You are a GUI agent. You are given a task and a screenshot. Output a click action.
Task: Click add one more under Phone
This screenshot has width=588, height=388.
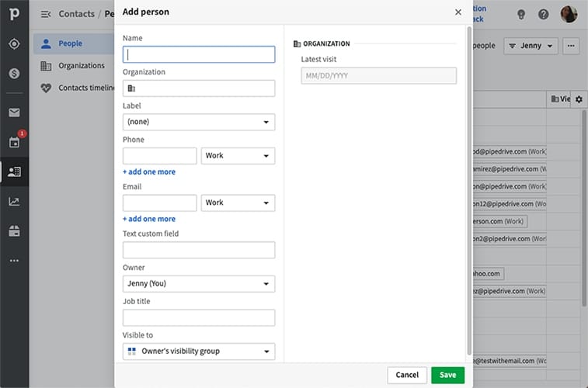coord(149,172)
